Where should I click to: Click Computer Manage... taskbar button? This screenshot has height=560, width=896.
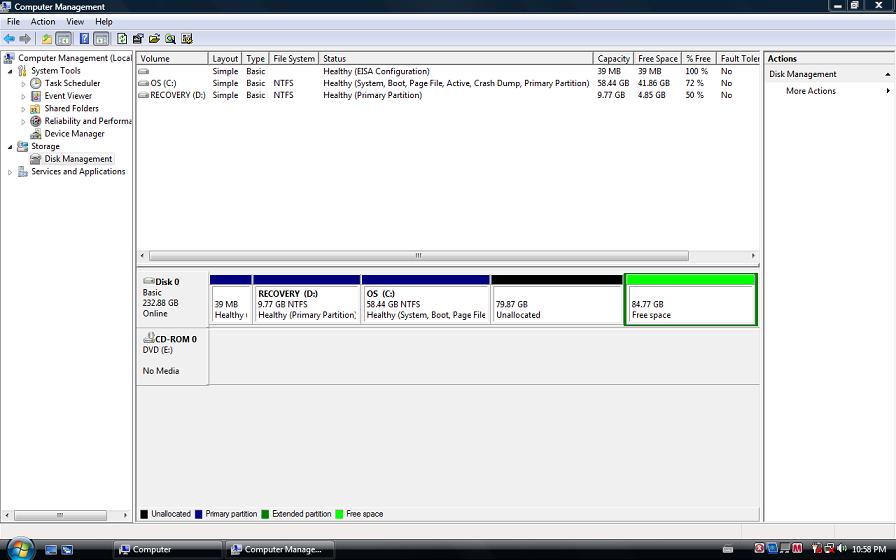279,550
